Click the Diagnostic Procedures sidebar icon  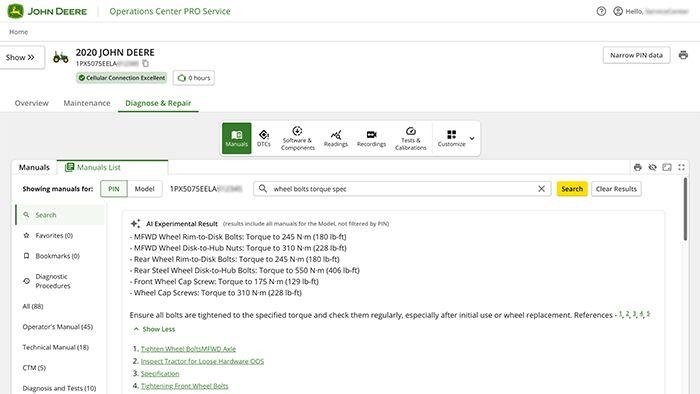click(26, 281)
